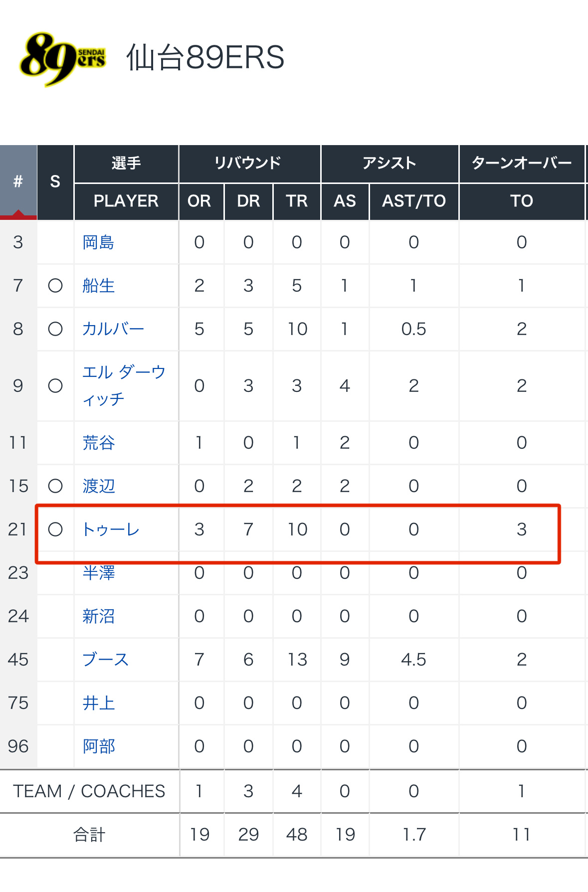Open player ブース's profile link
The width and height of the screenshot is (588, 892).
[106, 660]
